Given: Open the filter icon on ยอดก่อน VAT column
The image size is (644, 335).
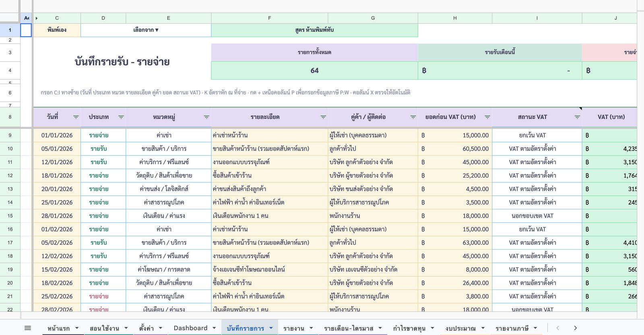Looking at the screenshot, I should click(487, 117).
